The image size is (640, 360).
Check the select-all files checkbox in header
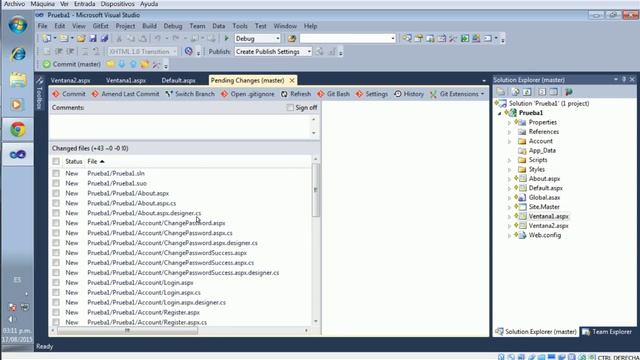(x=56, y=162)
